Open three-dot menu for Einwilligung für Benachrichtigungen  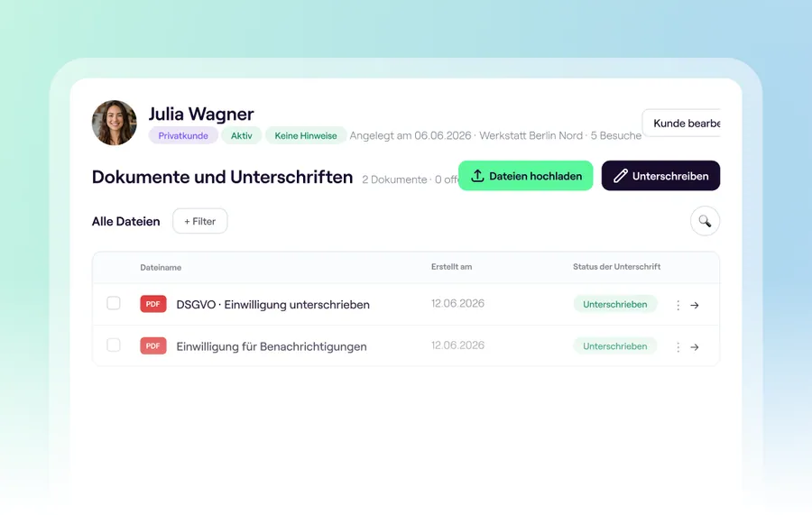pos(678,347)
